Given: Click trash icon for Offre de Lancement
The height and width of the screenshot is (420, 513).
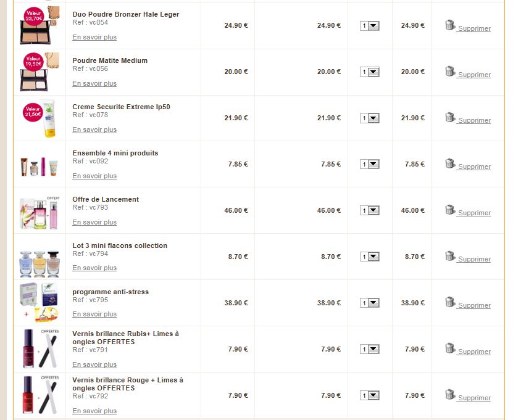Looking at the screenshot, I should (x=450, y=210).
